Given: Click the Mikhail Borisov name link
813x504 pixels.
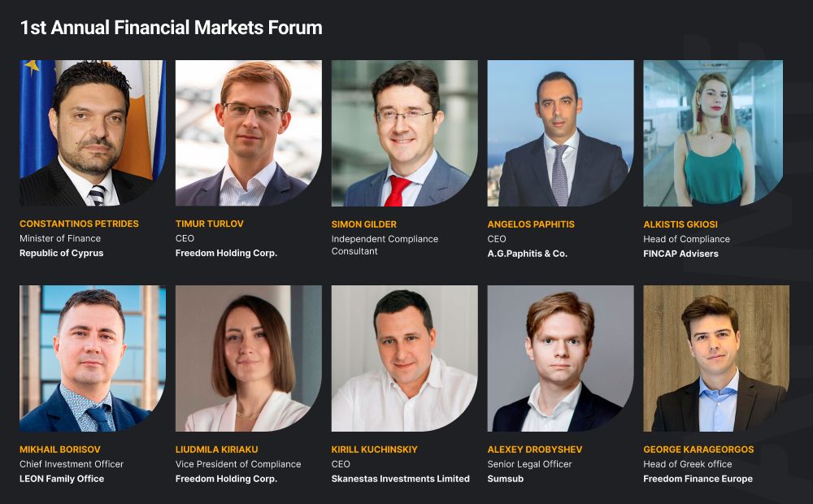Looking at the screenshot, I should [61, 450].
